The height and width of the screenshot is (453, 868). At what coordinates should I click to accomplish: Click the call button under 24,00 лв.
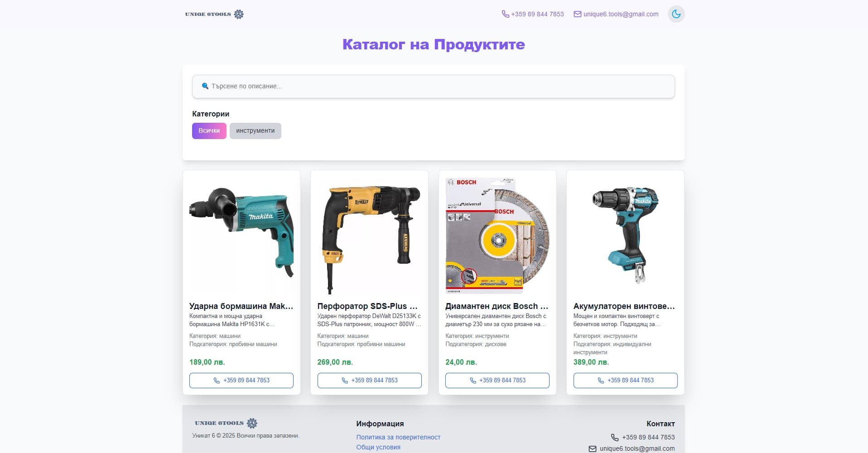point(497,381)
